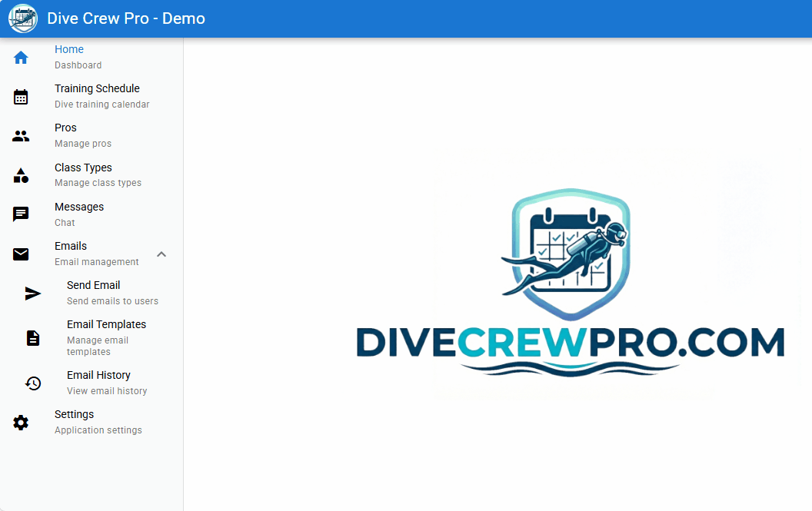
Task: Click the Training Schedule calendar icon
Action: coord(21,97)
